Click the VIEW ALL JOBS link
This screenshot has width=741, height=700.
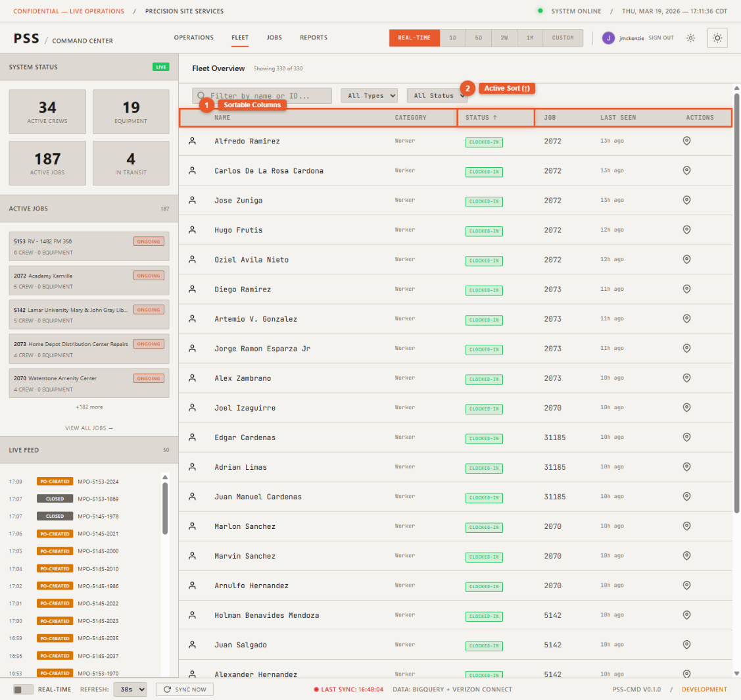pyautogui.click(x=89, y=428)
